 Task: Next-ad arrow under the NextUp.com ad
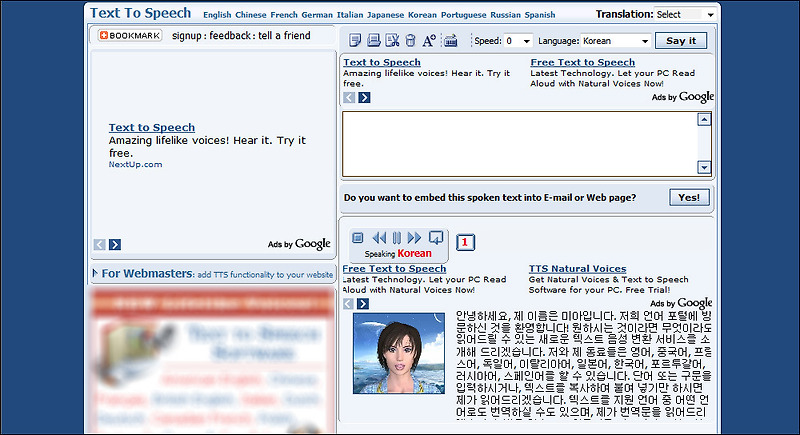tap(115, 245)
